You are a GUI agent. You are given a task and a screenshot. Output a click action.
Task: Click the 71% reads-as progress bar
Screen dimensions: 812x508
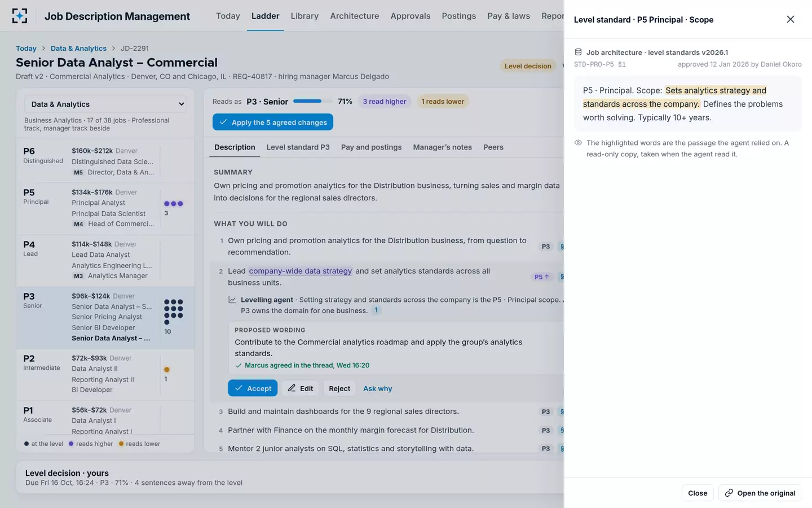pos(313,102)
